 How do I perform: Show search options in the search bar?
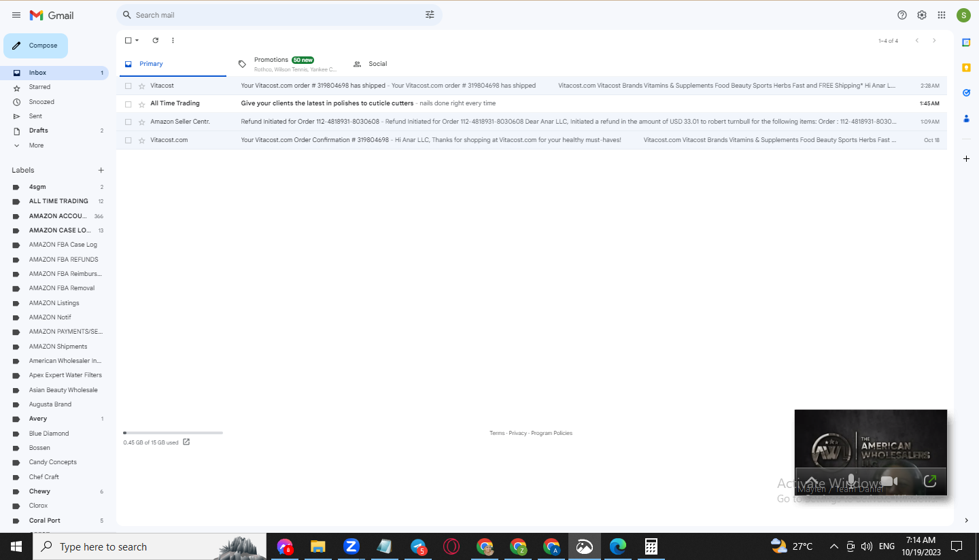pos(430,15)
